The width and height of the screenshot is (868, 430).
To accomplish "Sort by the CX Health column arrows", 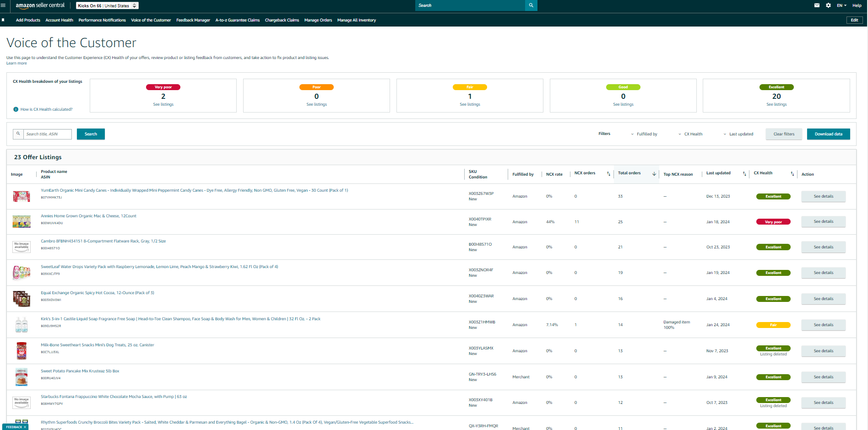I will point(792,174).
